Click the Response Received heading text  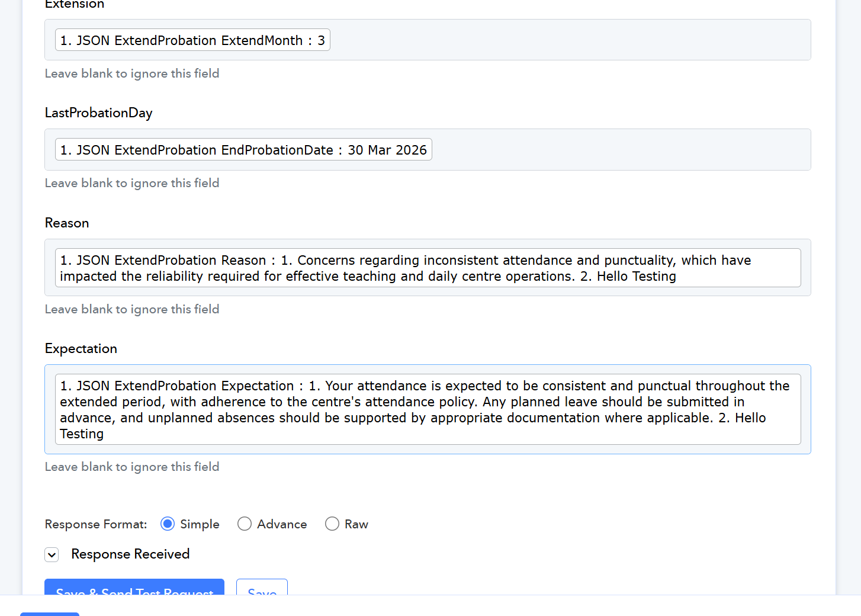point(130,554)
